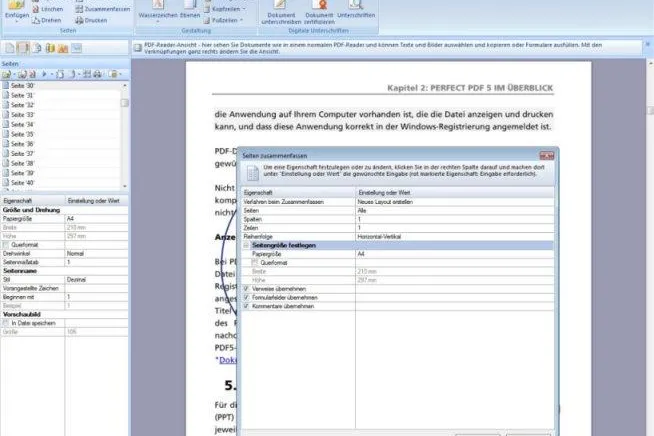Viewport: 654px width, 436px height.
Task: Click the Beginnen mit value field
Action: (x=96, y=297)
